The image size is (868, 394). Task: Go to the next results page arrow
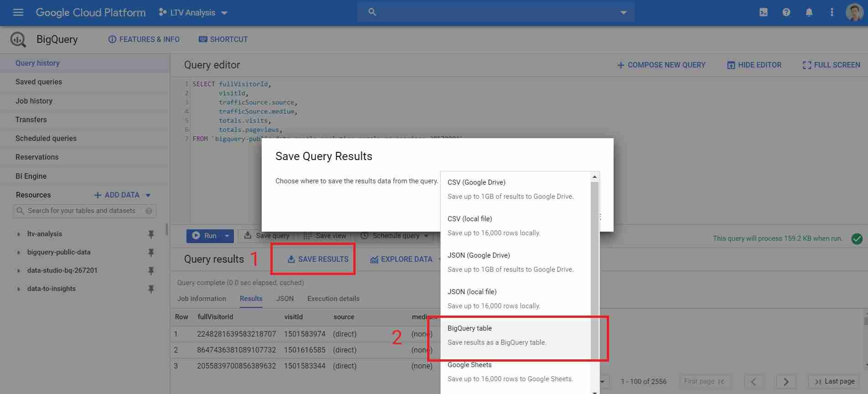click(x=786, y=381)
